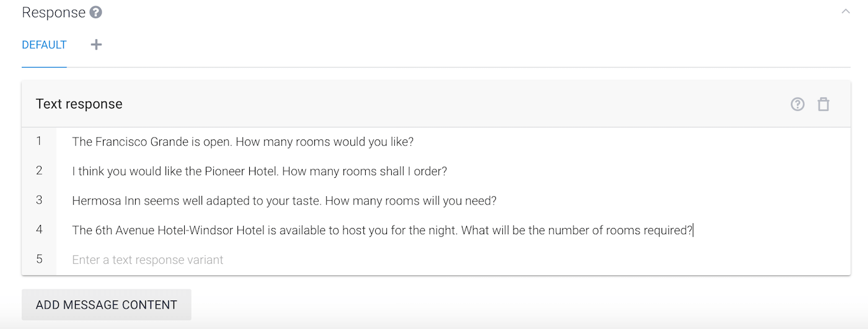Viewport: 868px width, 329px height.
Task: Click the Response section heading
Action: point(53,12)
